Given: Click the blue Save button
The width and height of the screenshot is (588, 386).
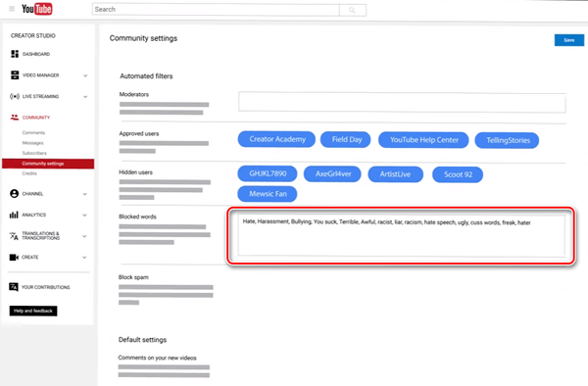Looking at the screenshot, I should pyautogui.click(x=568, y=40).
